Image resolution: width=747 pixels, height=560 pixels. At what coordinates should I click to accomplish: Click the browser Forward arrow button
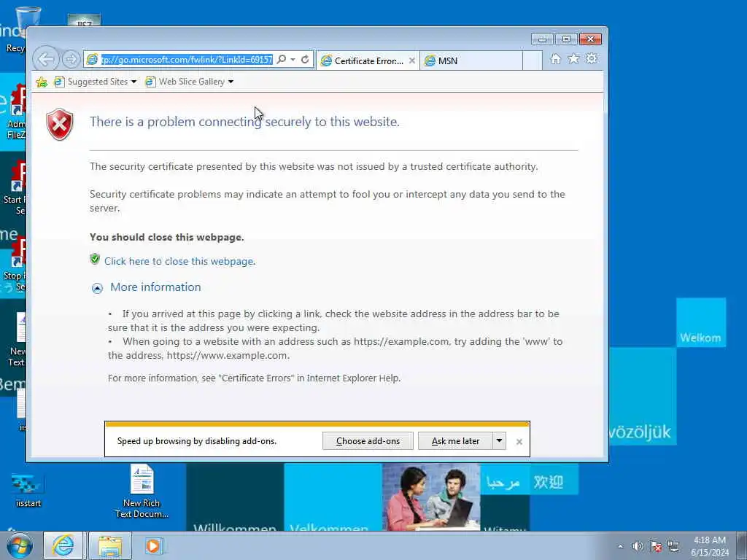click(x=71, y=60)
